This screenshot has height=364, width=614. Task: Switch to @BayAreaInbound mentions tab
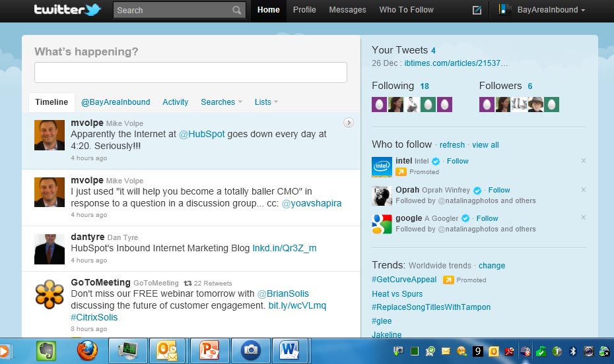pos(116,102)
